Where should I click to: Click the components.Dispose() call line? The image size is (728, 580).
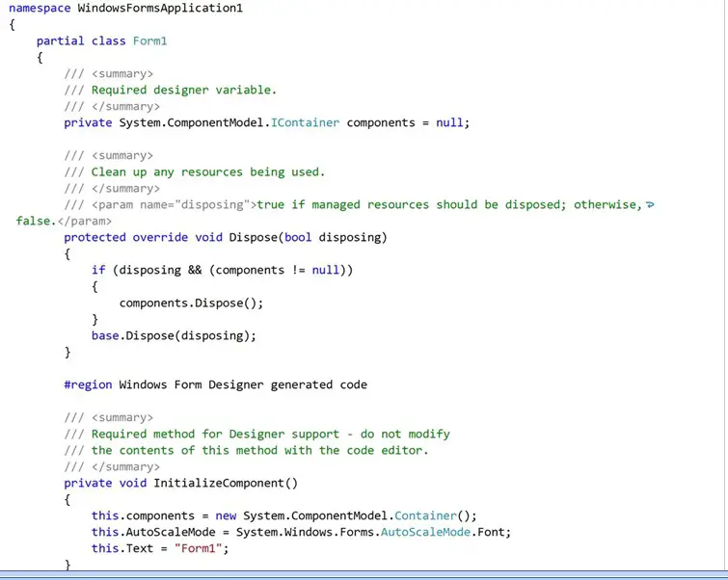tap(191, 303)
